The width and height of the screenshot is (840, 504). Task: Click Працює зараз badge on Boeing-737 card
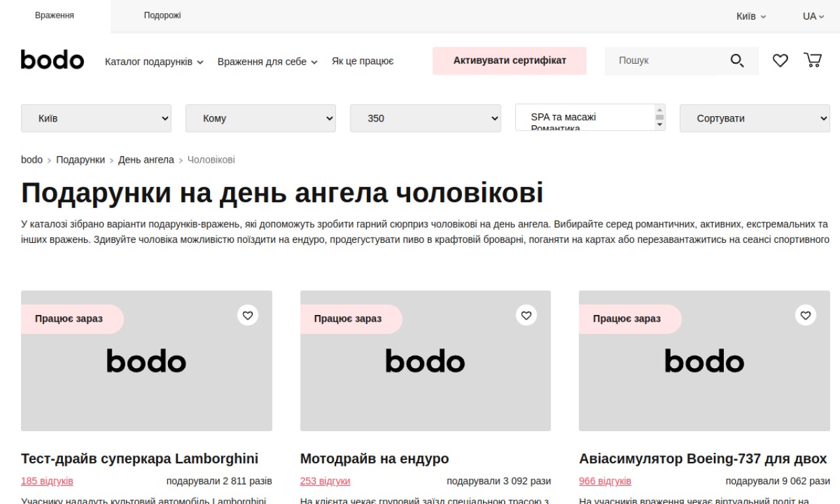click(630, 319)
